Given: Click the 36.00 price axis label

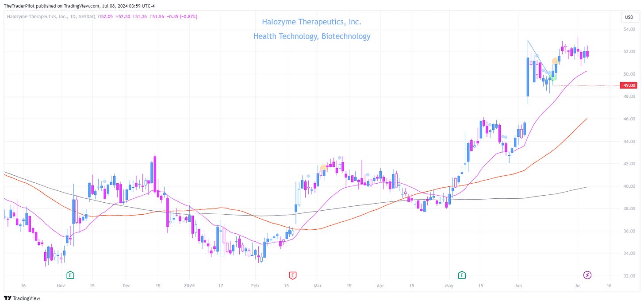Looking at the screenshot, I should pyautogui.click(x=629, y=231).
